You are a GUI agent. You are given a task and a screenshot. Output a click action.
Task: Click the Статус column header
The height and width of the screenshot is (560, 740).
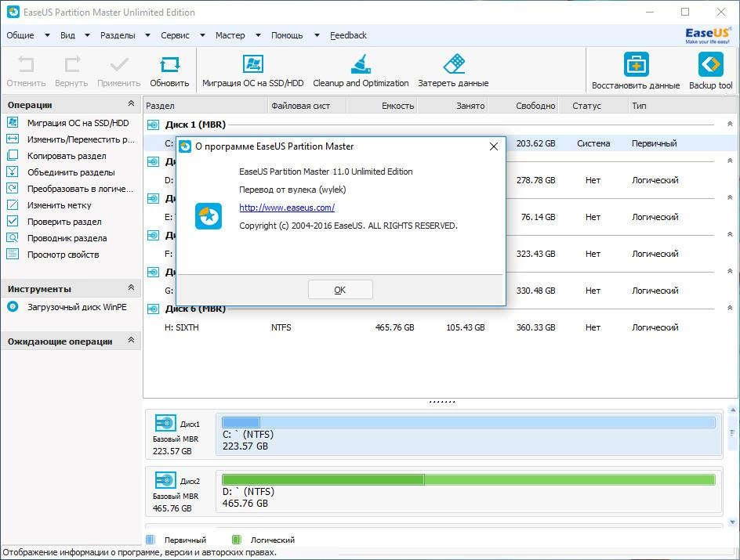tap(594, 106)
